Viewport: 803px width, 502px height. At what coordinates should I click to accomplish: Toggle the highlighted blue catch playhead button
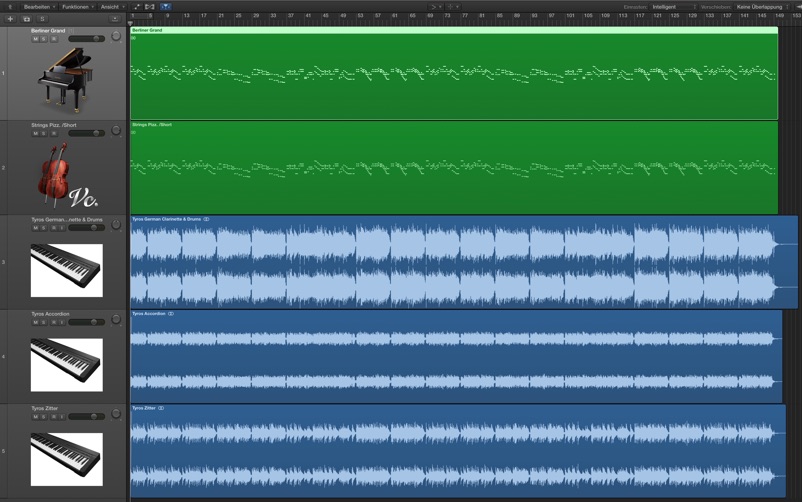(x=165, y=7)
